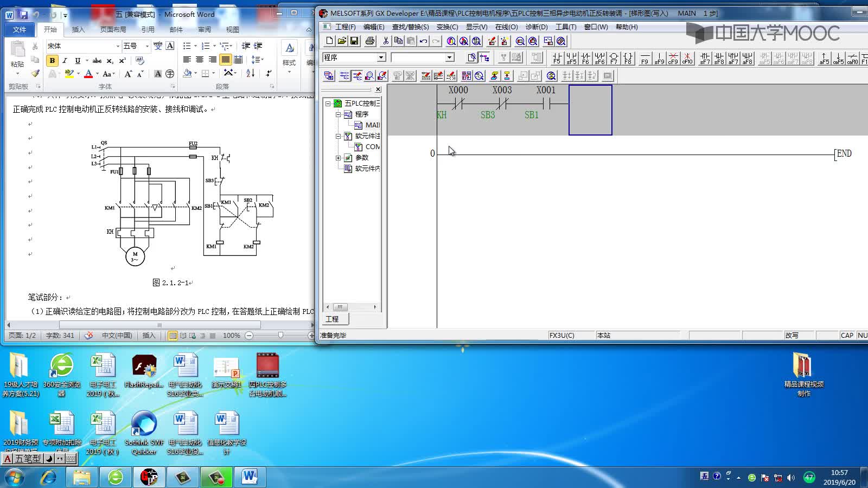Open the font size dropdown 五号
The image size is (868, 488).
coord(147,46)
